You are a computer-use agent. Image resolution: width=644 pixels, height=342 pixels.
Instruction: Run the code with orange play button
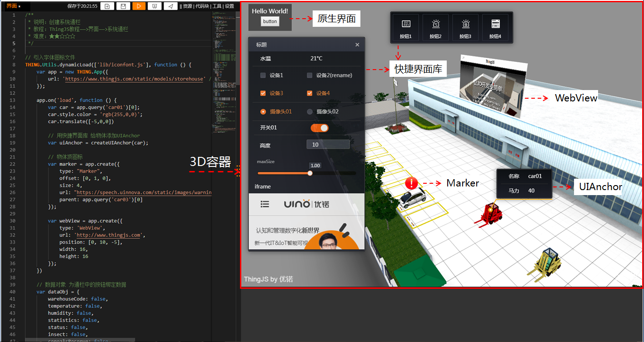(x=139, y=6)
